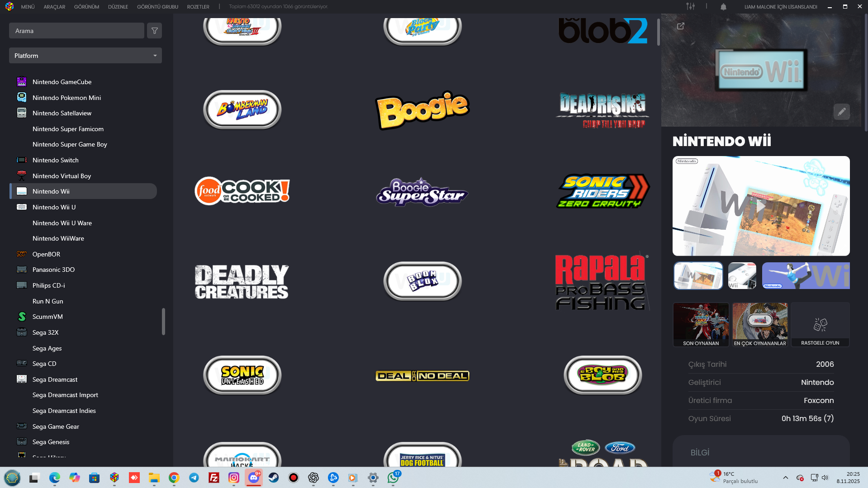
Task: Open the ARAÇLAR menu
Action: point(54,7)
